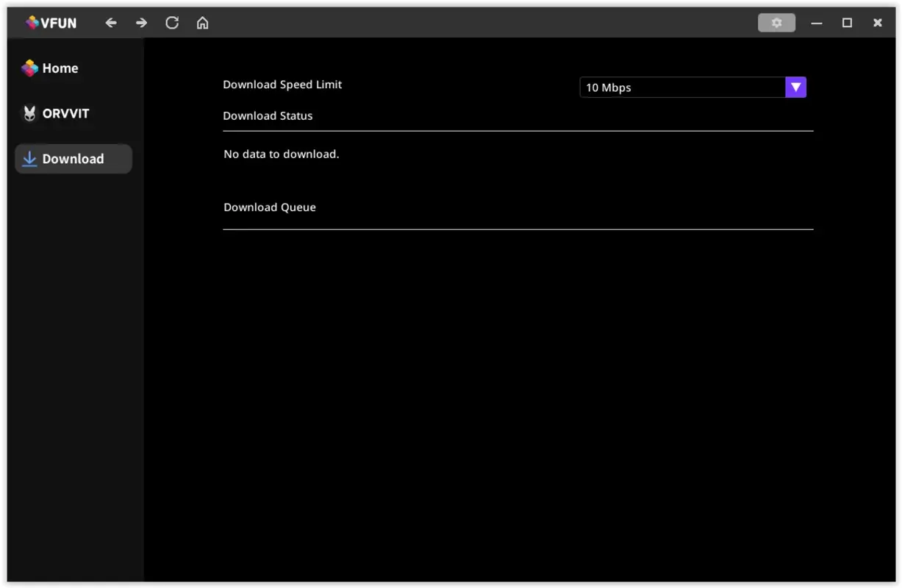Click the Home sidebar colored diamond icon
The image size is (902, 588).
click(29, 68)
